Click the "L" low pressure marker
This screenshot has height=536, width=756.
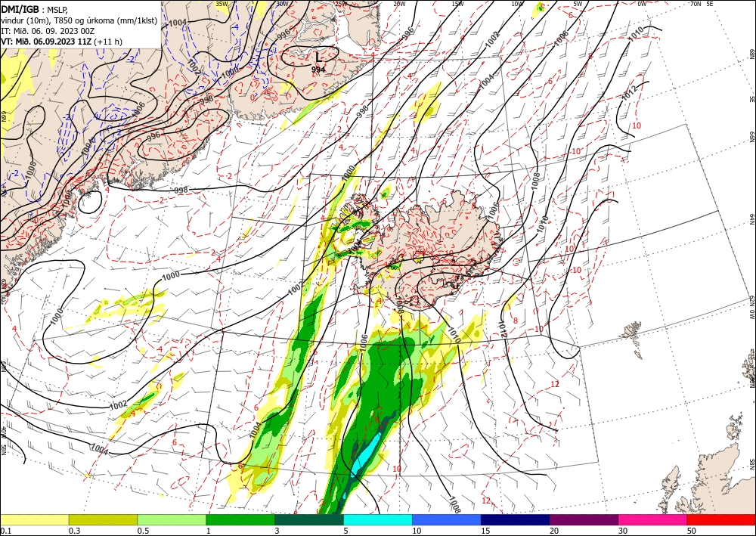point(318,57)
